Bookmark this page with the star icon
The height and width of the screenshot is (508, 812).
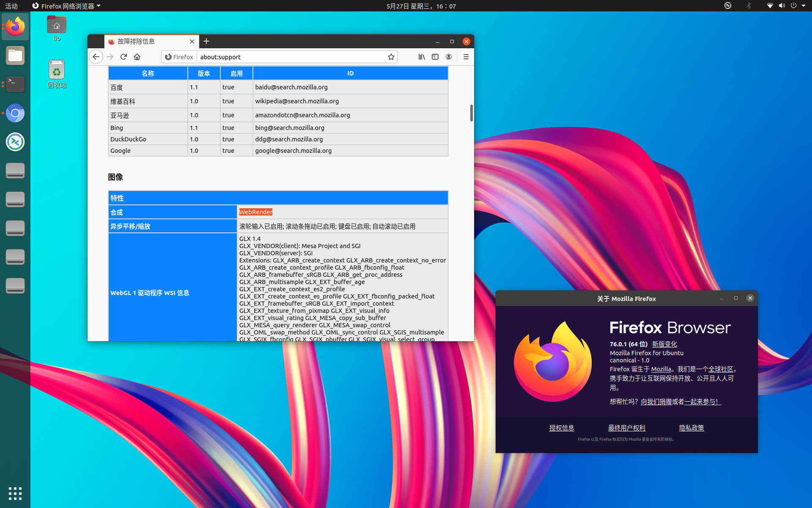pos(391,57)
